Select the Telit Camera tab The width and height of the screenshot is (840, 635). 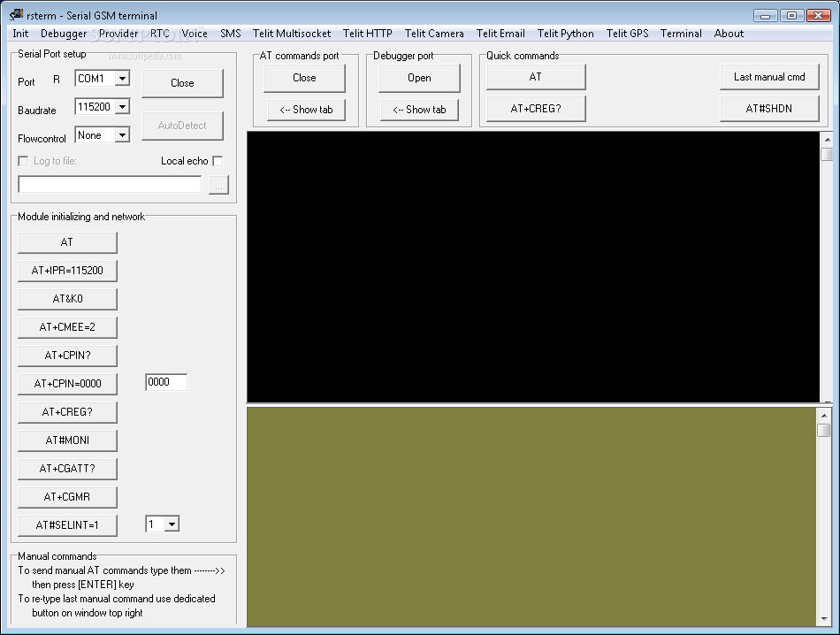coord(434,34)
